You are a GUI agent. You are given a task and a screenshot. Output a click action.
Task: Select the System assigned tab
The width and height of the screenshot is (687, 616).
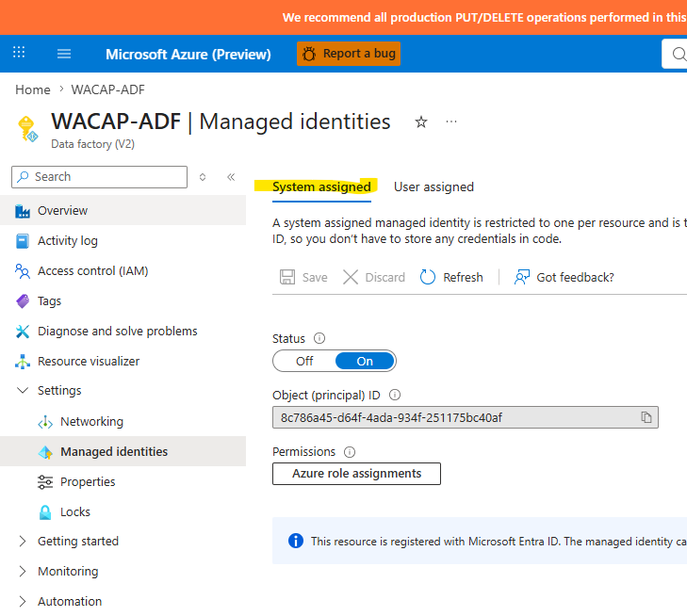321,186
